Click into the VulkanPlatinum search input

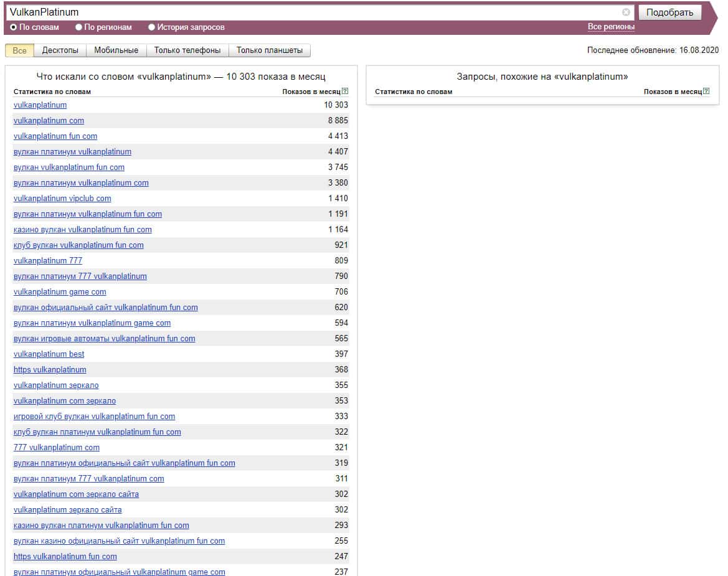[x=311, y=12]
